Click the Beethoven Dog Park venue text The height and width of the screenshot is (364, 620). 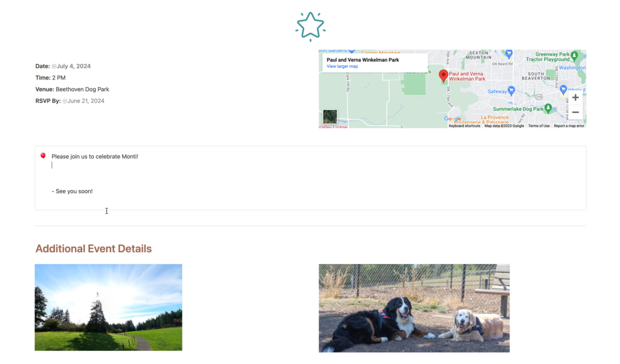82,89
